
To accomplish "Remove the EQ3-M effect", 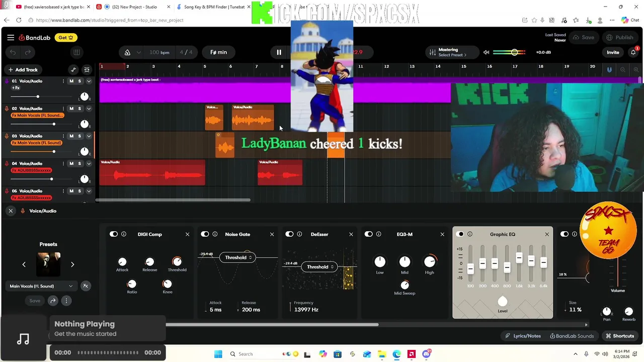I will pyautogui.click(x=442, y=234).
